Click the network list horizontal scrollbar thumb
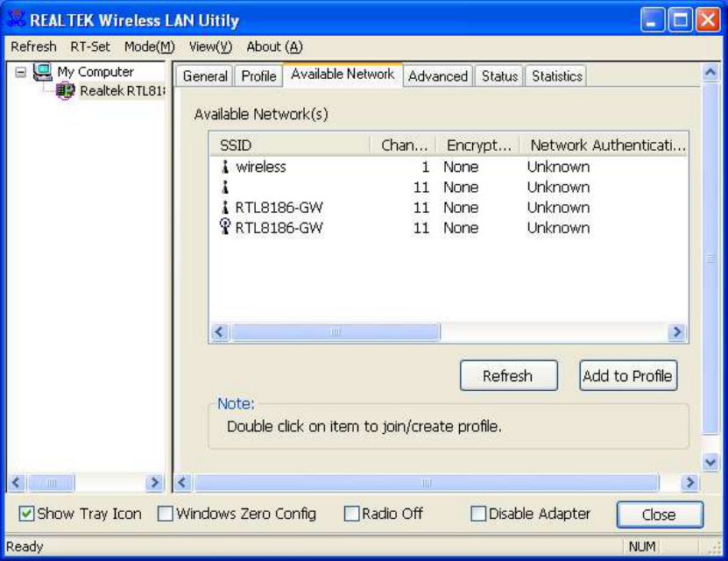Image resolution: width=728 pixels, height=561 pixels. pyautogui.click(x=336, y=331)
